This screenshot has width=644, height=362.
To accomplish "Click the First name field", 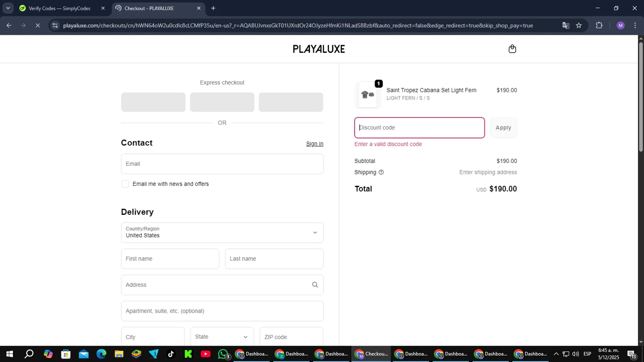I will coord(170,259).
